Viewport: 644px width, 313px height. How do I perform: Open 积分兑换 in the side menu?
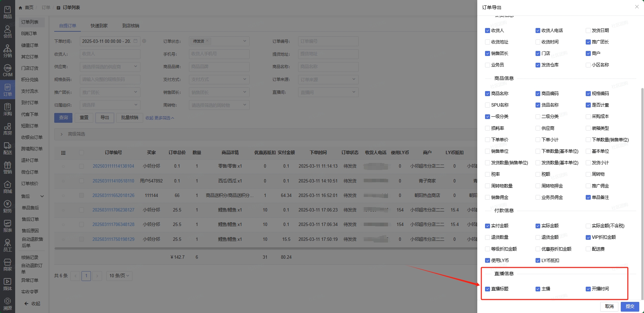click(30, 80)
